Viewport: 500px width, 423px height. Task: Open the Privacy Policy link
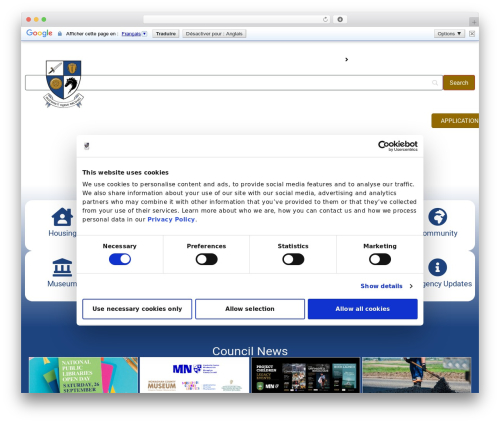(171, 219)
